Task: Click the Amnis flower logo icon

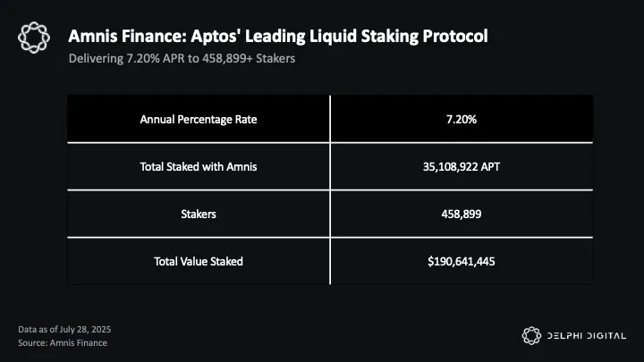Action: pyautogui.click(x=35, y=39)
